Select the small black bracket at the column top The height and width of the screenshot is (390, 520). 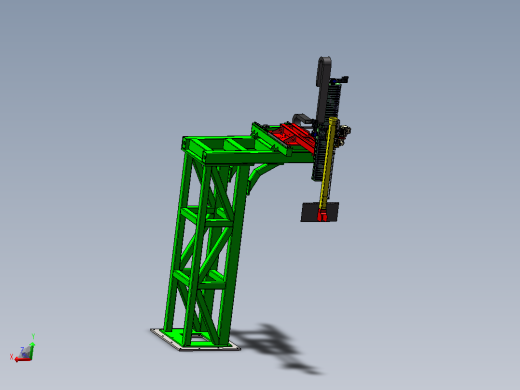click(x=340, y=80)
